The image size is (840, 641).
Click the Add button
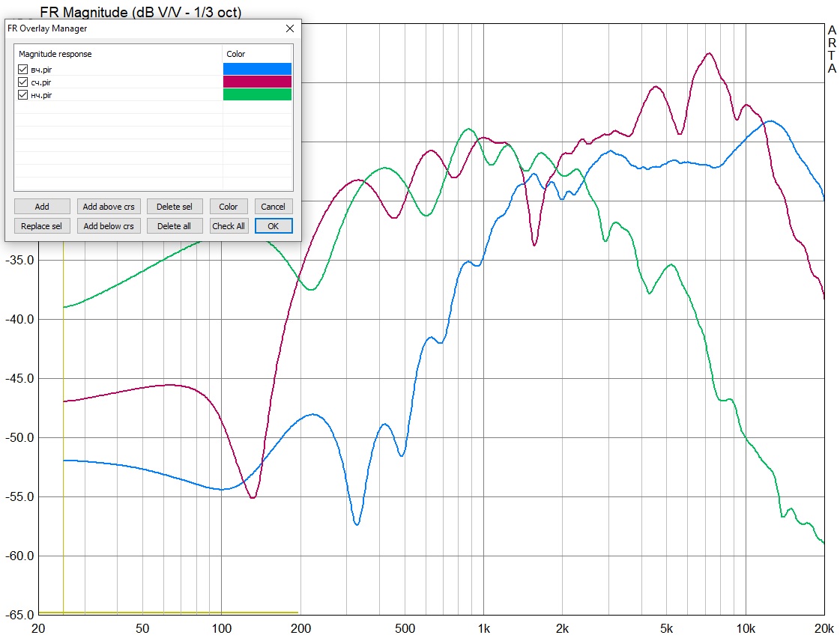pos(42,207)
